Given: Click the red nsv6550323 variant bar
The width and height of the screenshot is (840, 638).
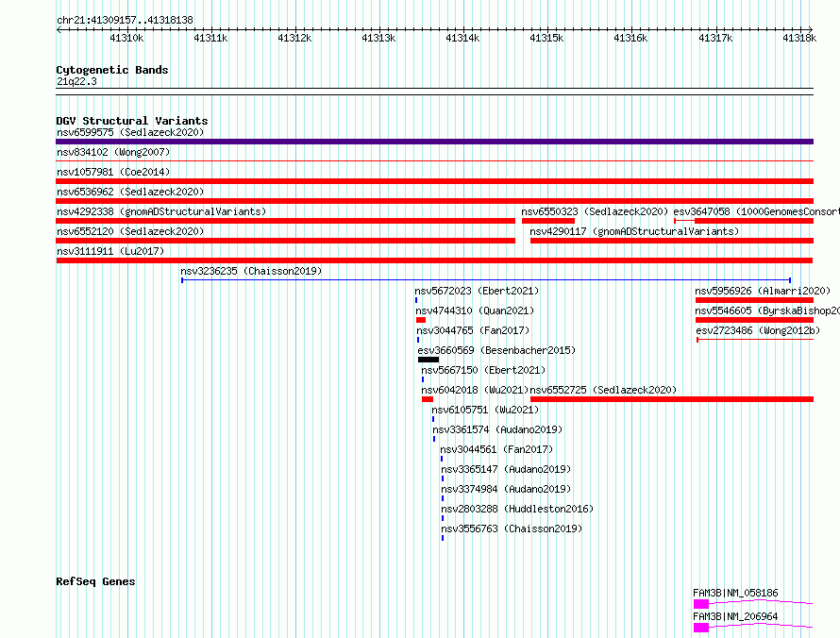Looking at the screenshot, I should [548, 221].
